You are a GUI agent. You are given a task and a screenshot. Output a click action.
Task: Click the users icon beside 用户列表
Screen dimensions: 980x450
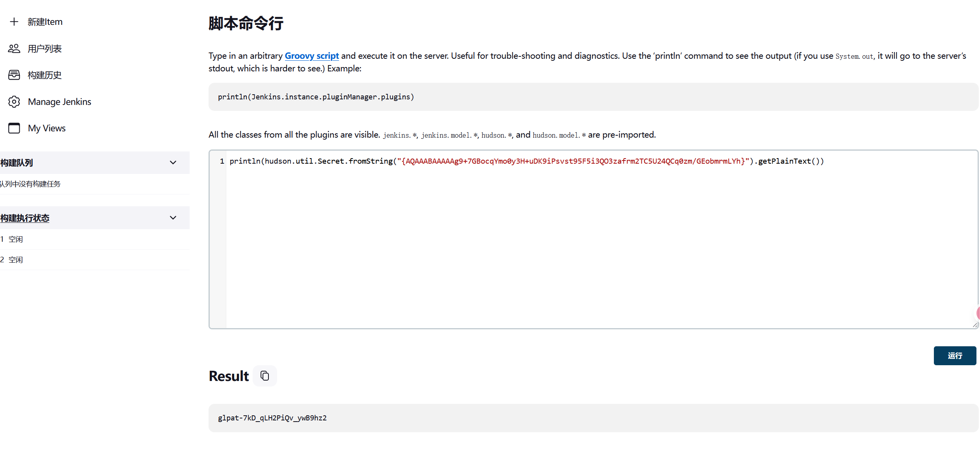tap(14, 49)
